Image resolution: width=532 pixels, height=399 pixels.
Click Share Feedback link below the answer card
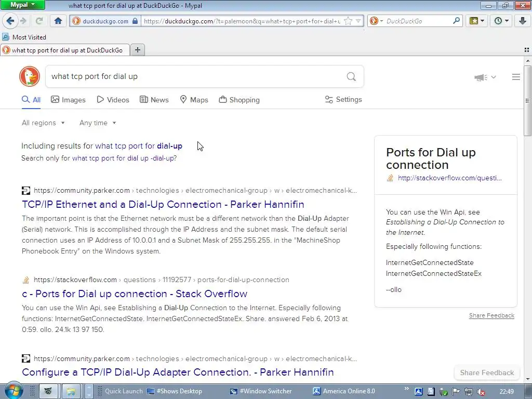[x=491, y=315]
